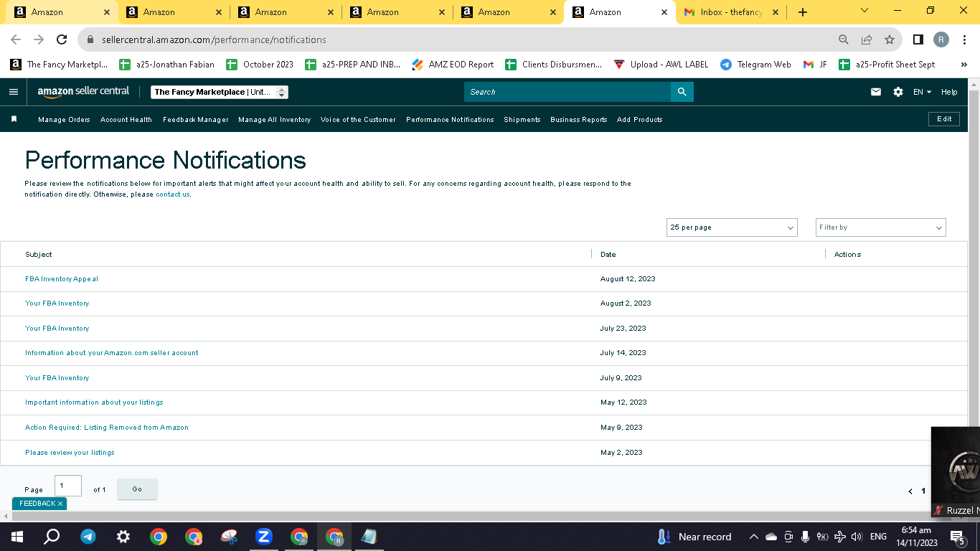Open Your FBA Inventory from July 9
980x551 pixels.
pyautogui.click(x=57, y=378)
